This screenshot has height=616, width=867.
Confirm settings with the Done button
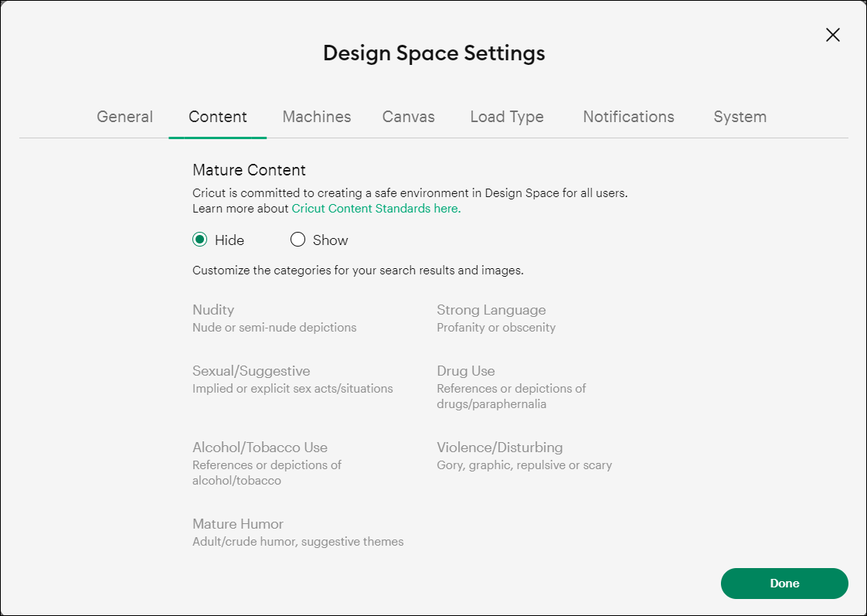point(784,584)
